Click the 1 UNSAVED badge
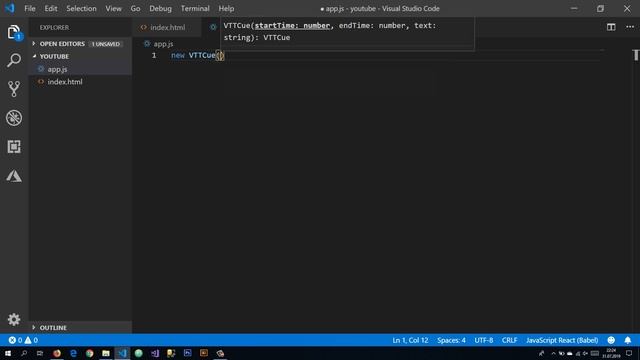Image resolution: width=640 pixels, height=360 pixels. coord(106,44)
